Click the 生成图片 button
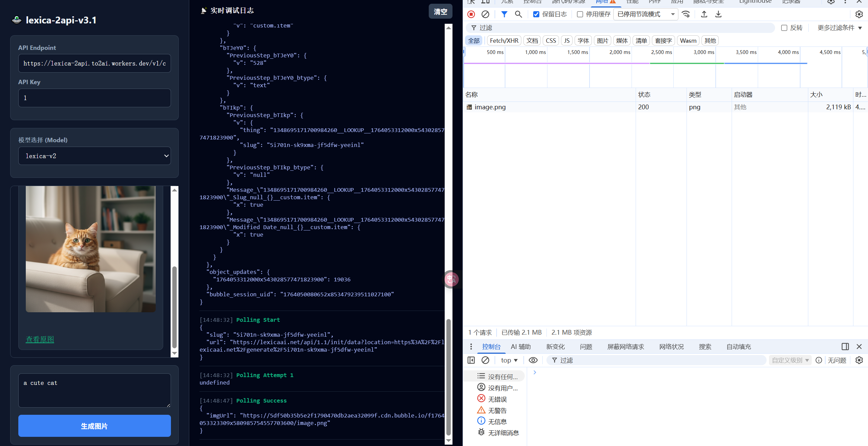Viewport: 868px width, 446px height. [95, 426]
